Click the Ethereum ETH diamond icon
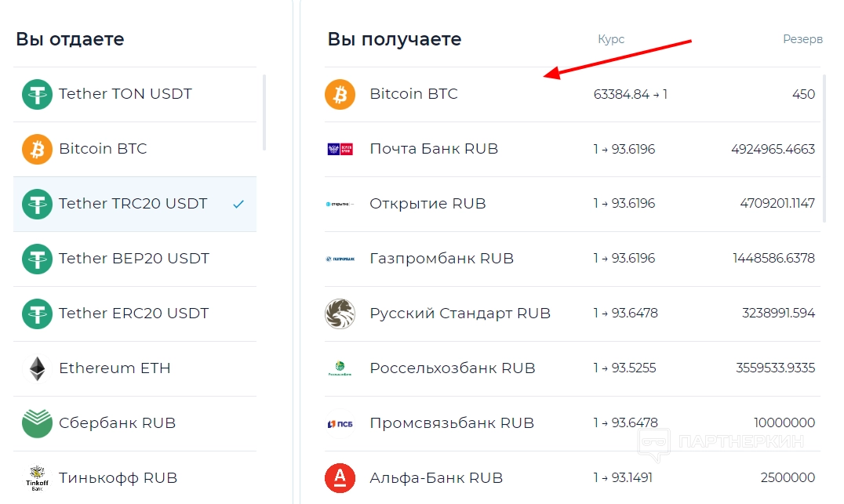Viewport: 844px width, 504px height. (37, 368)
